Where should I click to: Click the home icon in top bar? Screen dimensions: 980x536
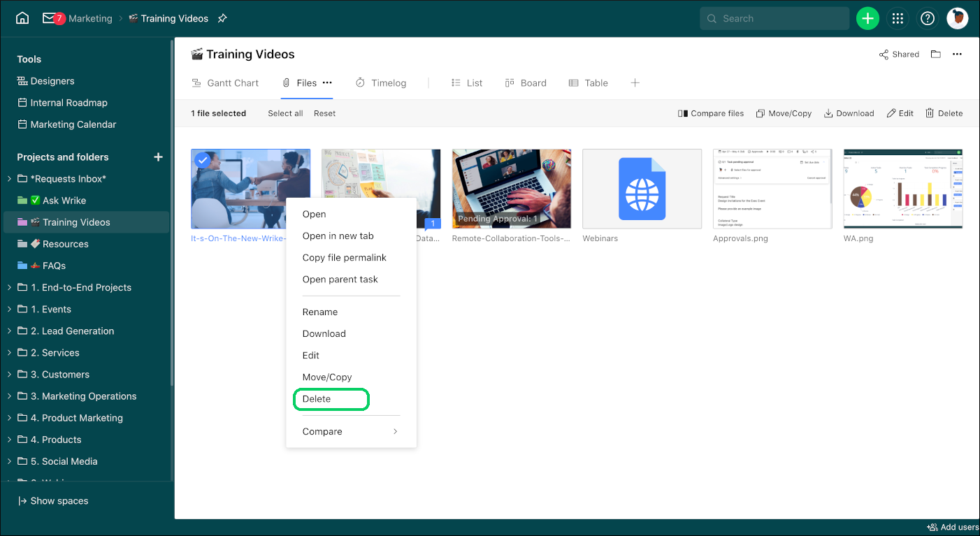(x=22, y=18)
